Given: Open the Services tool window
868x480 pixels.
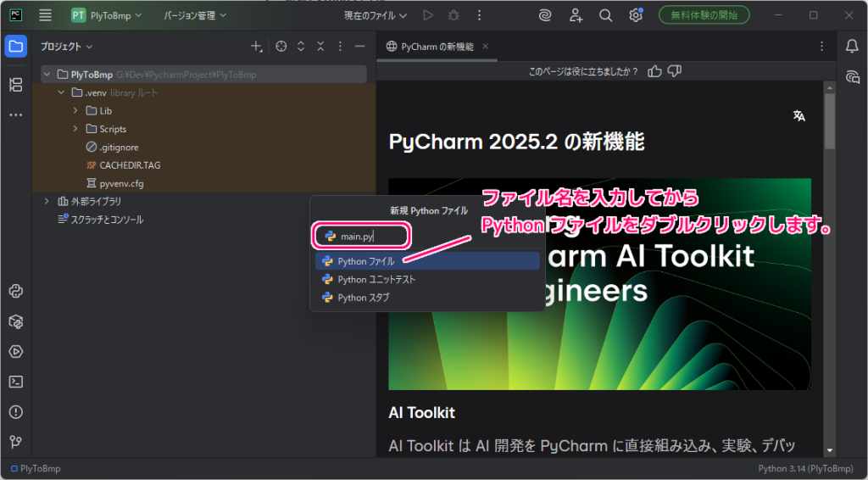Looking at the screenshot, I should click(x=16, y=352).
